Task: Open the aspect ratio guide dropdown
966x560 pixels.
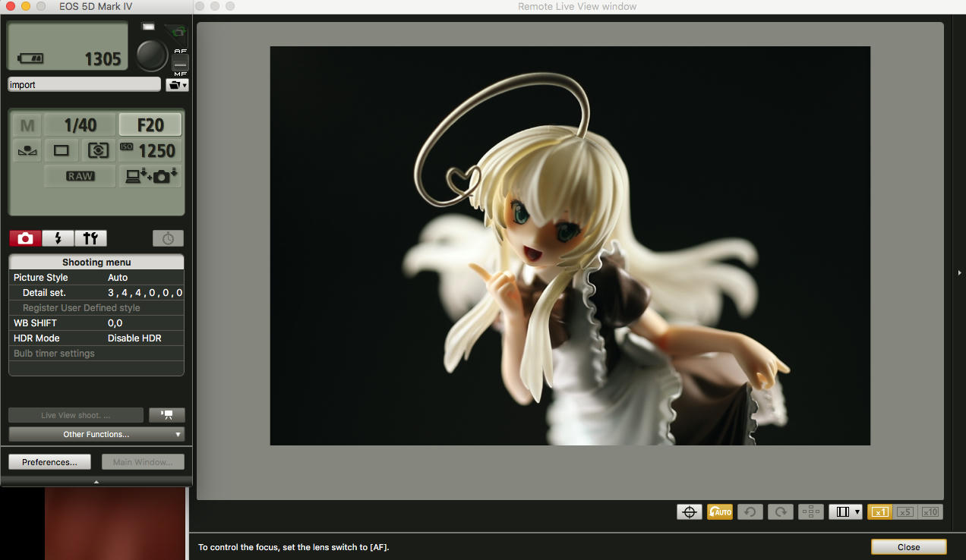Action: 845,512
